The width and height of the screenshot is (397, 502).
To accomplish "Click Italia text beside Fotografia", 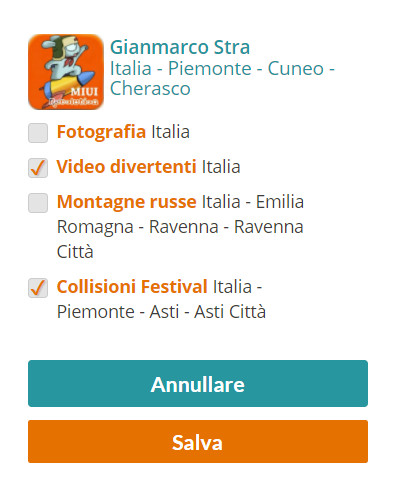I will click(171, 132).
